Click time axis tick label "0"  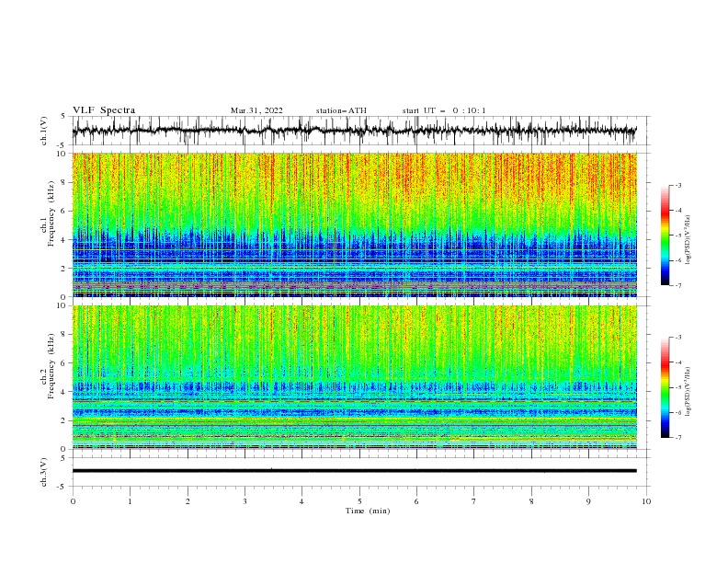tap(73, 501)
